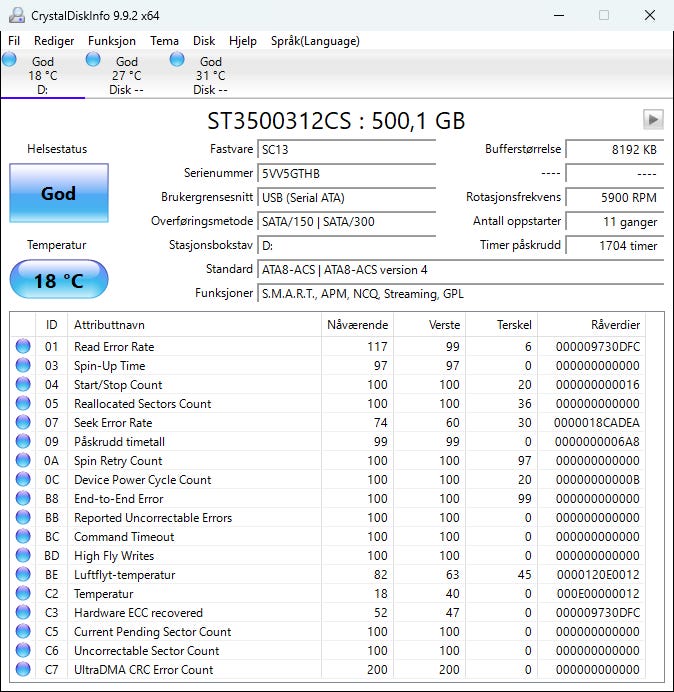This screenshot has height=692, width=674.
Task: Click raw value 0000018CADEA
Action: (597, 423)
